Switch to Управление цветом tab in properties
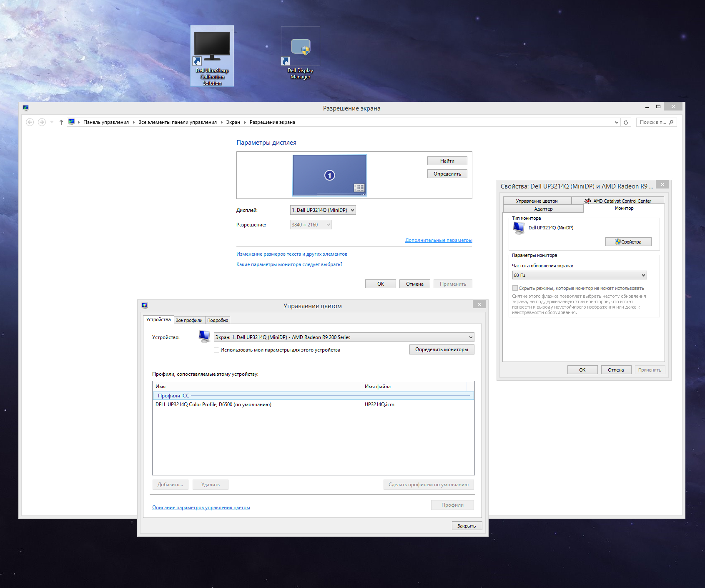 point(537,201)
